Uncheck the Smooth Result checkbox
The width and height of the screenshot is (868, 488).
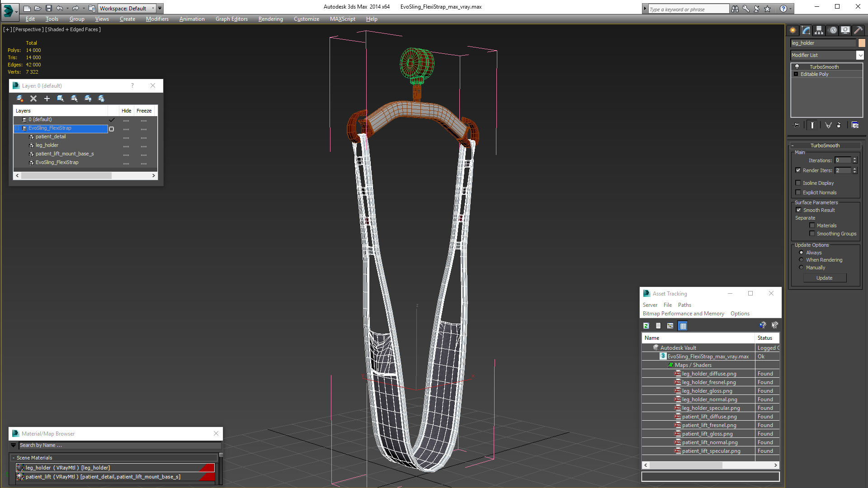tap(798, 210)
